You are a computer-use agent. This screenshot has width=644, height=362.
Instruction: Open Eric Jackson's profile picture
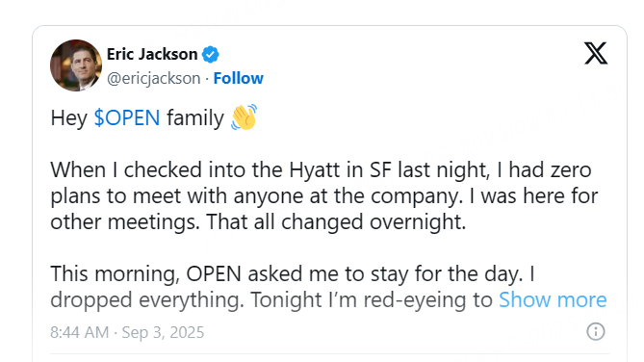click(76, 65)
